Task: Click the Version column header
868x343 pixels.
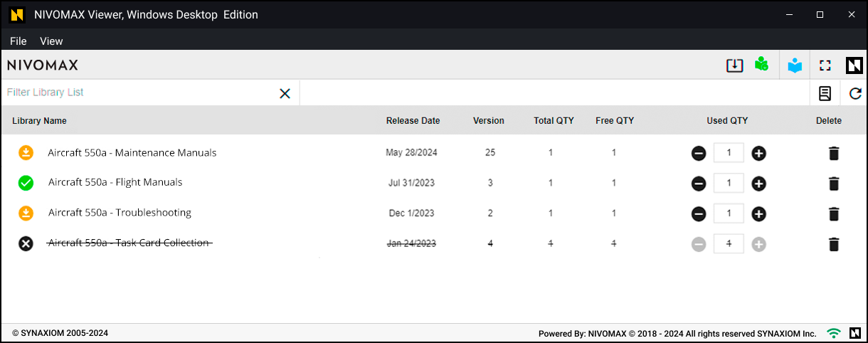Action: (489, 121)
